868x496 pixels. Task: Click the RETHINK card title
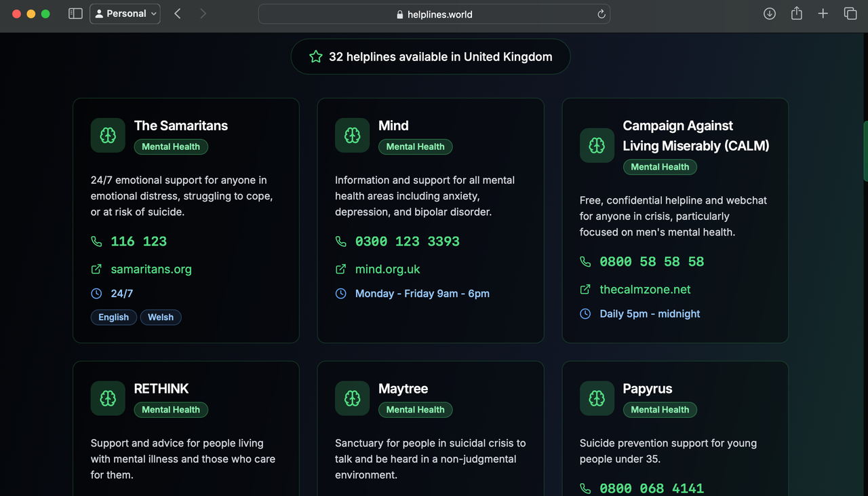click(161, 389)
